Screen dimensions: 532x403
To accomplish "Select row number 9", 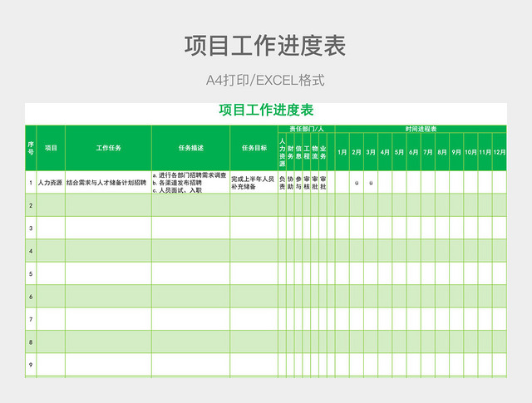I will pos(31,365).
